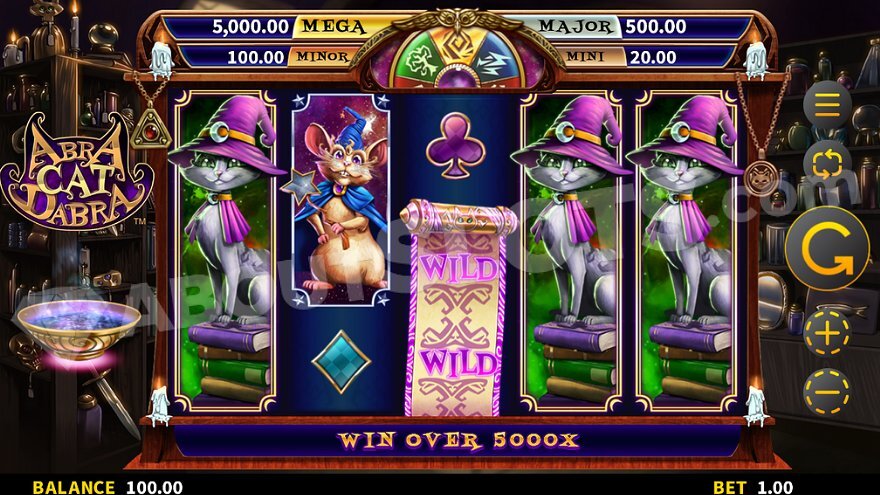Click the BET amount display
The width and height of the screenshot is (880, 495).
[x=754, y=487]
